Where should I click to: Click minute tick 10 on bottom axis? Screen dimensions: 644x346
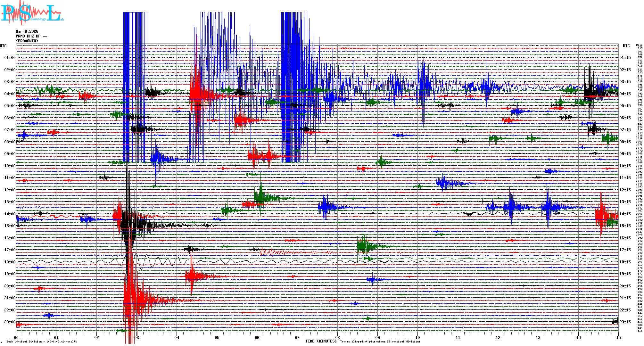tap(417, 338)
